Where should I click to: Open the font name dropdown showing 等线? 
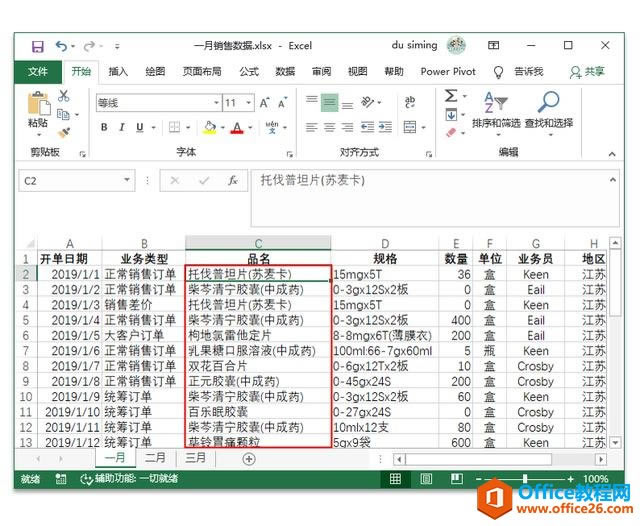coord(216,103)
